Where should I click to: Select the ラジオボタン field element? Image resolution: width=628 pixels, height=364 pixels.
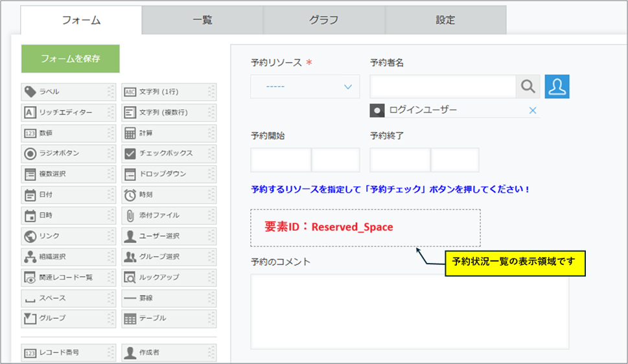65,154
